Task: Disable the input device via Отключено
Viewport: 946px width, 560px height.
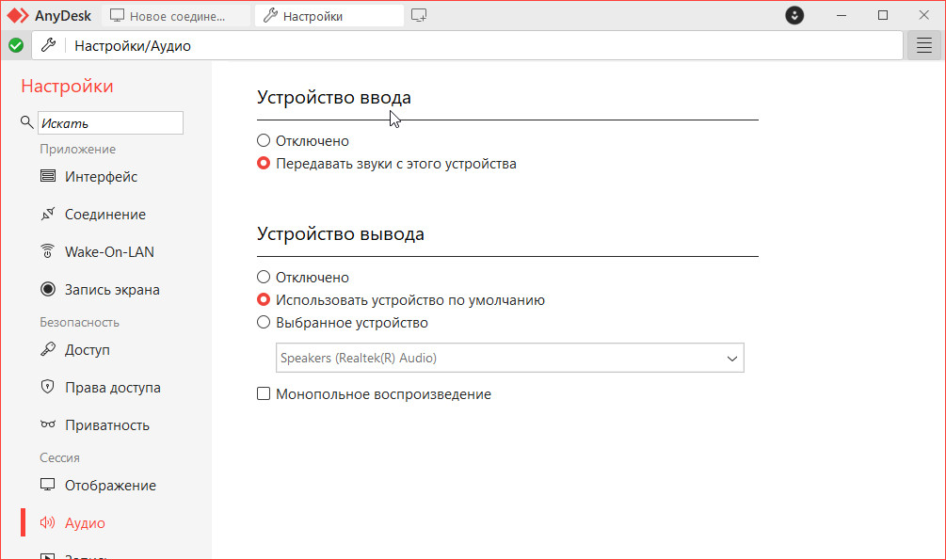Action: click(264, 141)
